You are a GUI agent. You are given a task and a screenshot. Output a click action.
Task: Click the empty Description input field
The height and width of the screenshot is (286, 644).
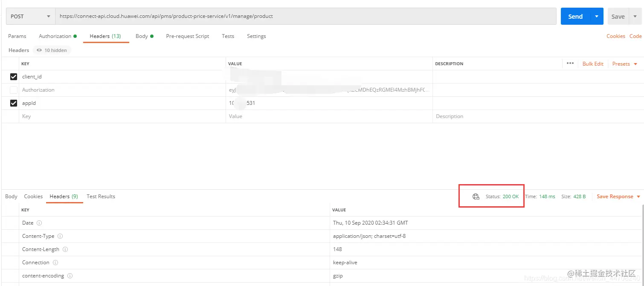[x=537, y=116]
